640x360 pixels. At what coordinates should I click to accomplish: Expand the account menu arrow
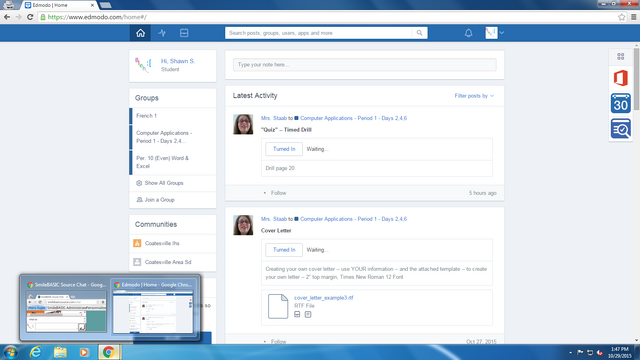pos(502,33)
